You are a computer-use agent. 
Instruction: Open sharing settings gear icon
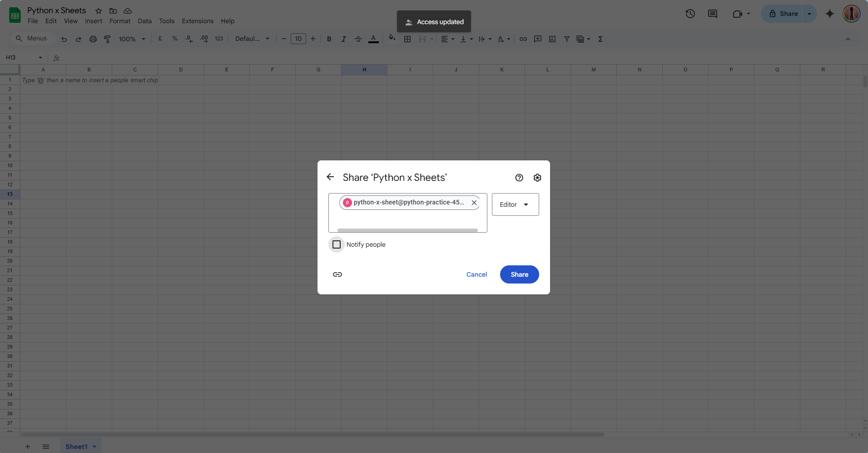point(537,178)
